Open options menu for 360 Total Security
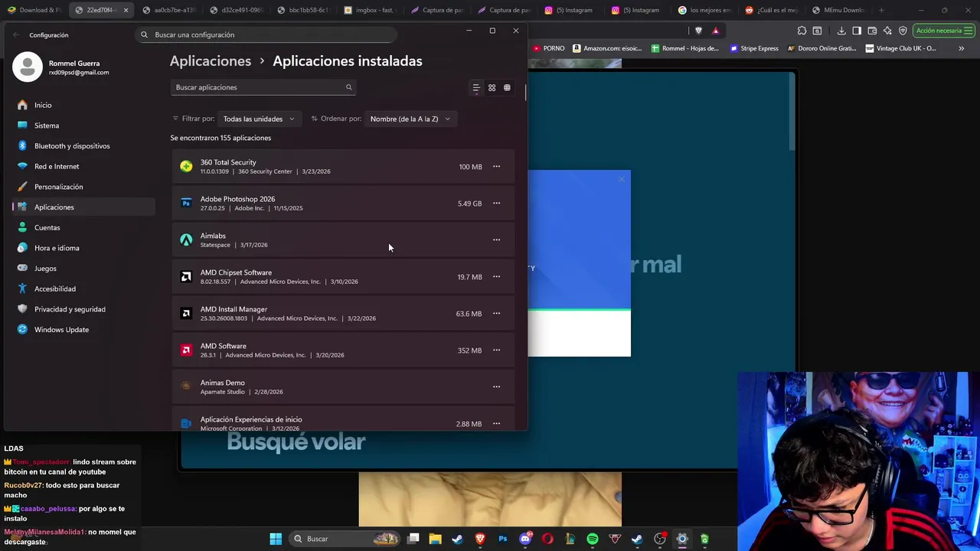This screenshot has height=551, width=980. pyautogui.click(x=496, y=167)
